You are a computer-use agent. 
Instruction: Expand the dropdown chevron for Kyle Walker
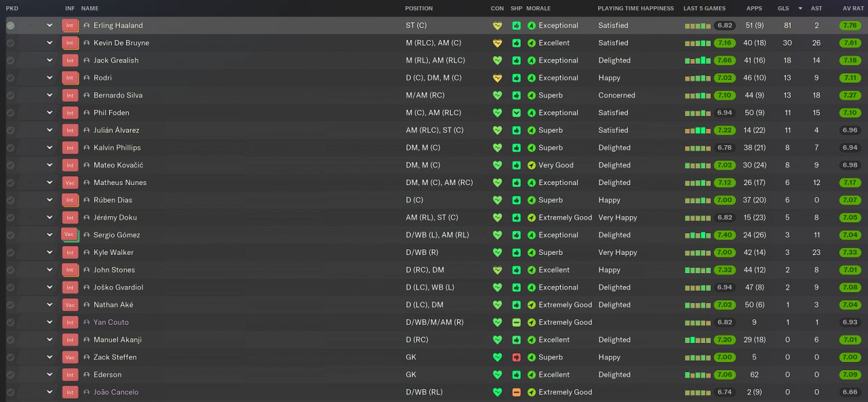50,253
